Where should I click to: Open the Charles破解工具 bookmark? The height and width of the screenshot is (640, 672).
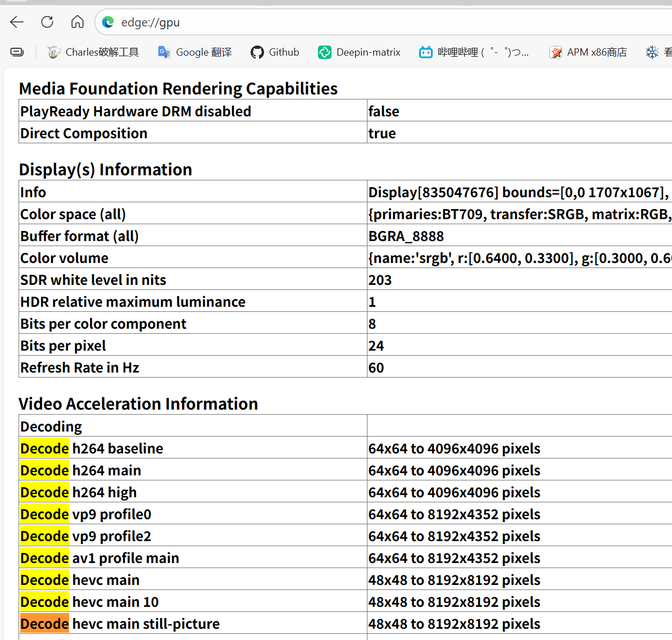pyautogui.click(x=93, y=52)
